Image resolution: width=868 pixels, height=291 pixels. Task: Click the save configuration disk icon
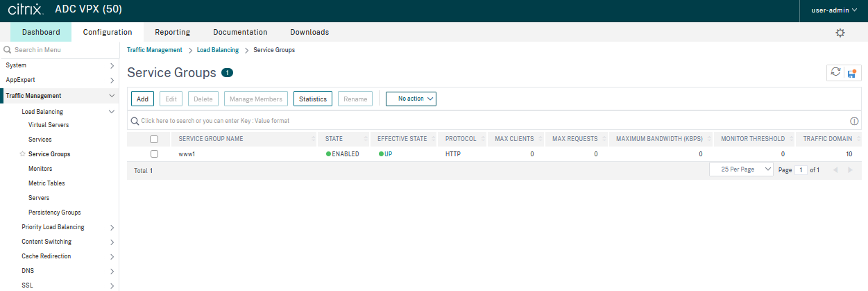coord(852,73)
